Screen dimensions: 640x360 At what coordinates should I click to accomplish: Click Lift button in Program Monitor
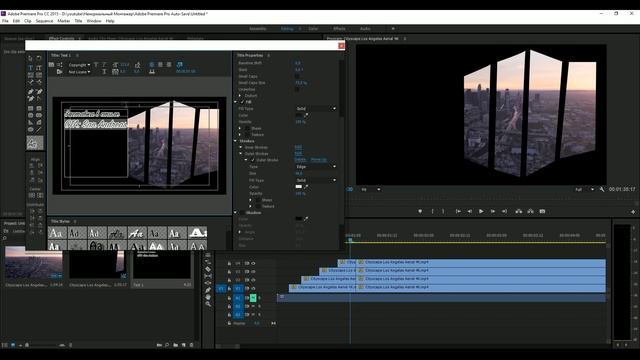coord(518,211)
